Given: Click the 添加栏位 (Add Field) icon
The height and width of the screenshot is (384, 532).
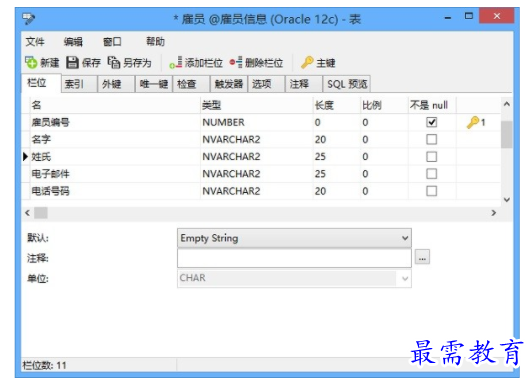Looking at the screenshot, I should pyautogui.click(x=176, y=62).
